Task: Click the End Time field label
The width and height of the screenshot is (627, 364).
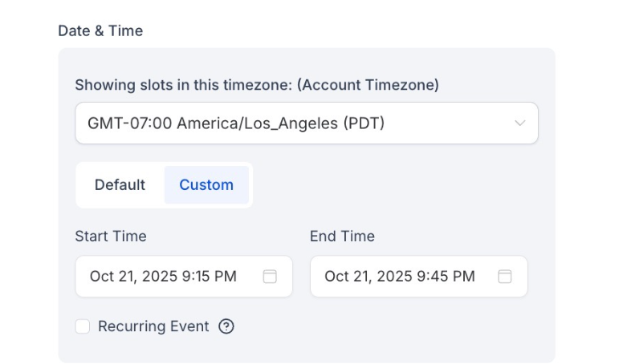Action: tap(342, 237)
